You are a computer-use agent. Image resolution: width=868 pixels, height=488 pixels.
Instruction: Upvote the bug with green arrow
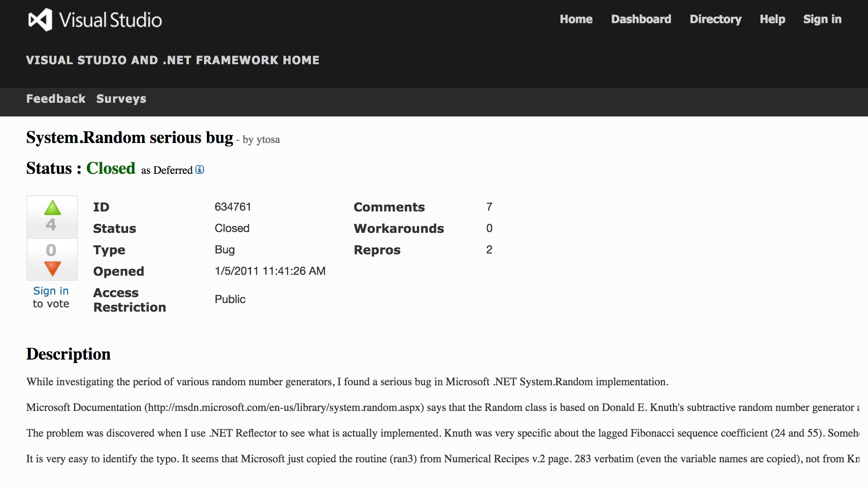pyautogui.click(x=52, y=208)
